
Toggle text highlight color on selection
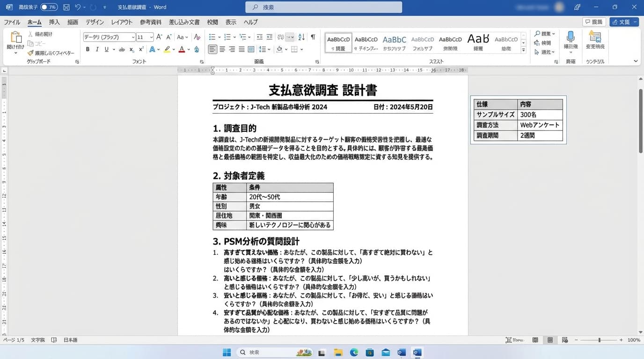(x=167, y=49)
